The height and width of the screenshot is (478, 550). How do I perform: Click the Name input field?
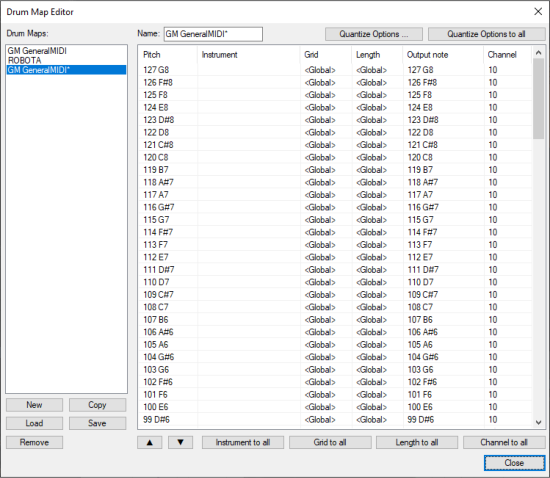tap(213, 34)
